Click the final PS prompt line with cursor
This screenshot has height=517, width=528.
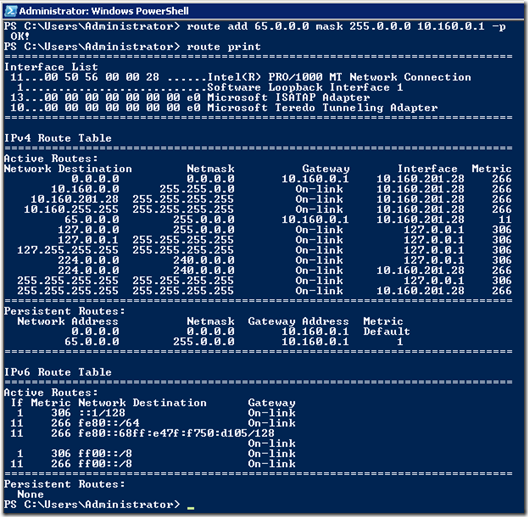[99, 504]
